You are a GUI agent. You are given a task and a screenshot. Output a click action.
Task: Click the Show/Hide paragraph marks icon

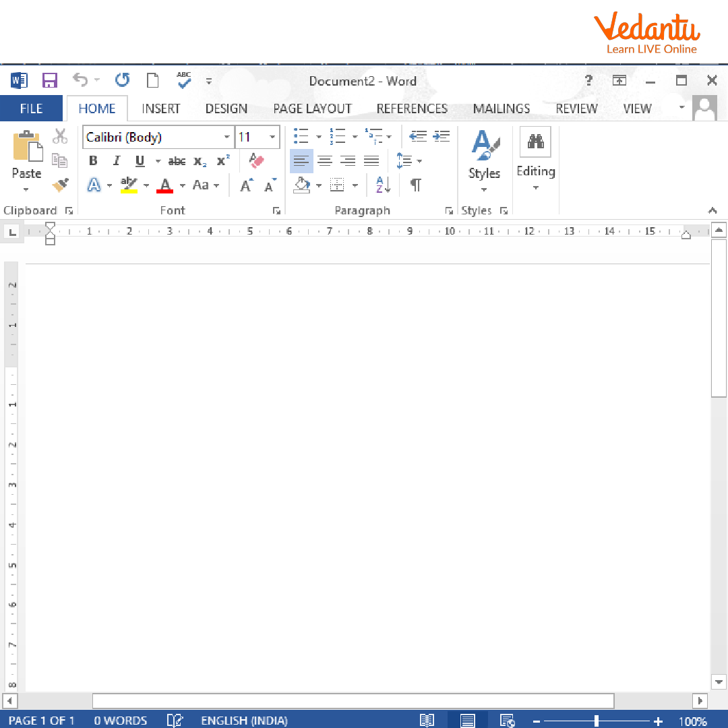pos(416,185)
